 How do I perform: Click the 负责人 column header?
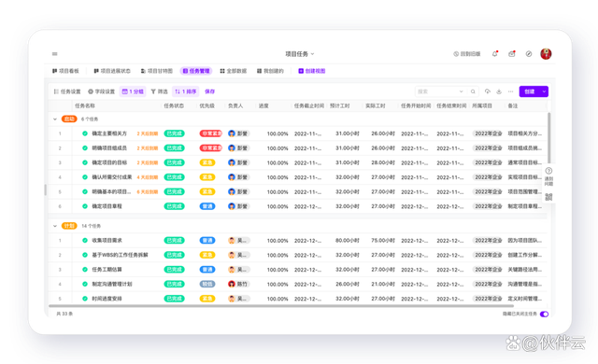tap(235, 105)
